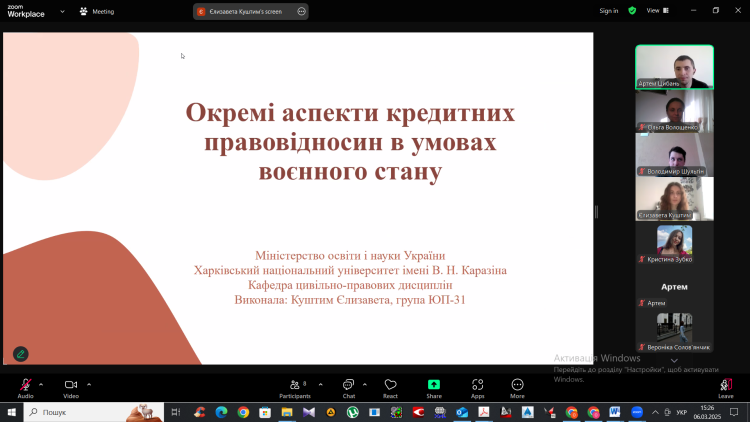Leave the meeting
The height and width of the screenshot is (422, 750).
[x=726, y=388]
